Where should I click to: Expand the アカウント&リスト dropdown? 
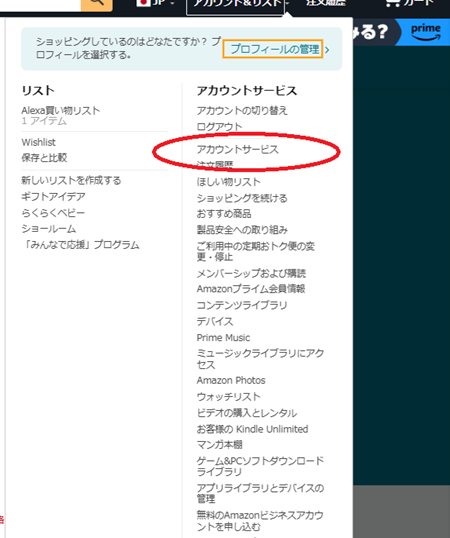(235, 6)
